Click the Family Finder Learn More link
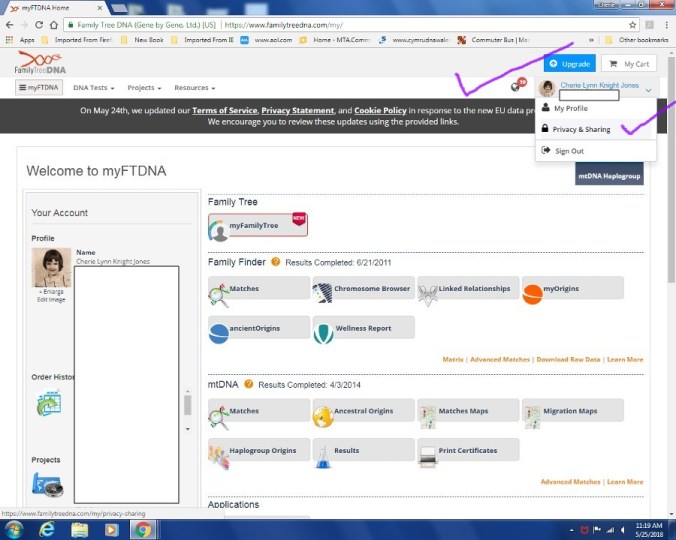Screen dimensions: 676x540 [625, 359]
